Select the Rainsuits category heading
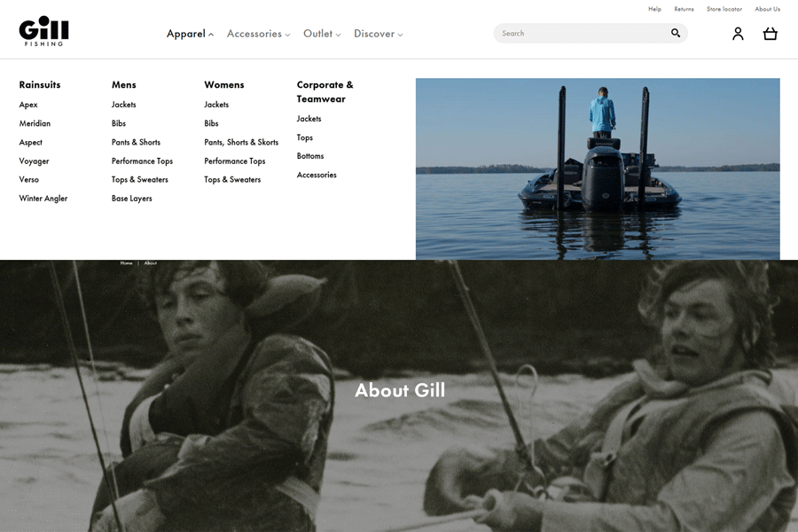Screen dimensions: 798x532 click(x=40, y=84)
